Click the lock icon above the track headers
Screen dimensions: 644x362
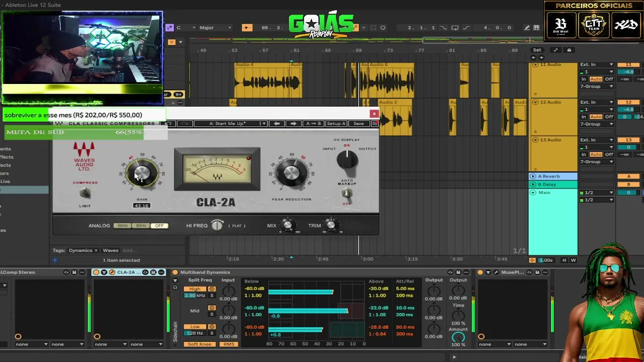(x=569, y=50)
